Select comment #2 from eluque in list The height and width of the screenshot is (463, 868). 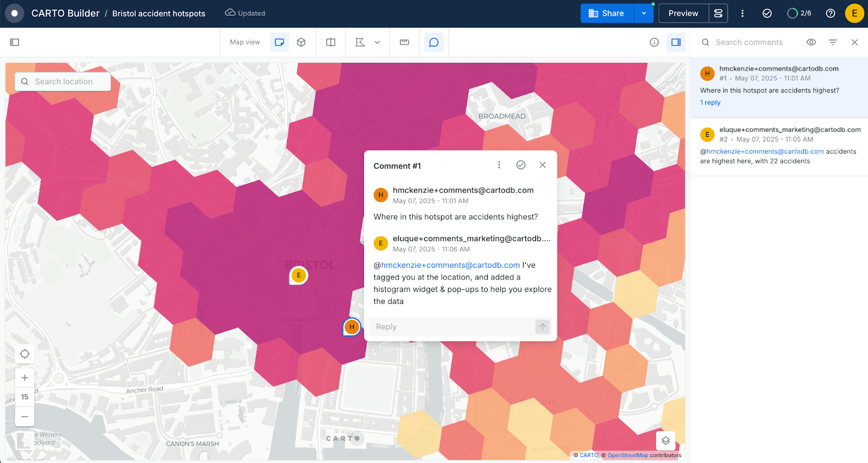[x=779, y=147]
